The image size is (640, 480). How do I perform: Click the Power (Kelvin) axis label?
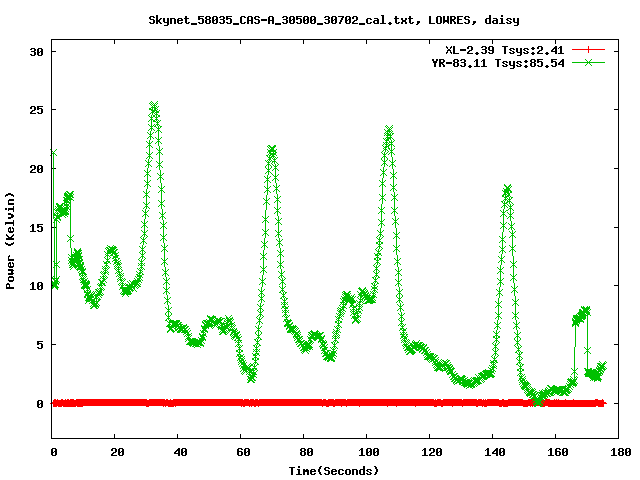coord(10,241)
